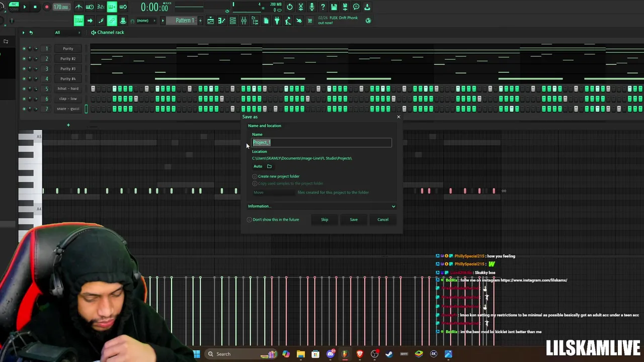Screen dimensions: 644x362
Task: Click the Purity channel button
Action: (68, 49)
